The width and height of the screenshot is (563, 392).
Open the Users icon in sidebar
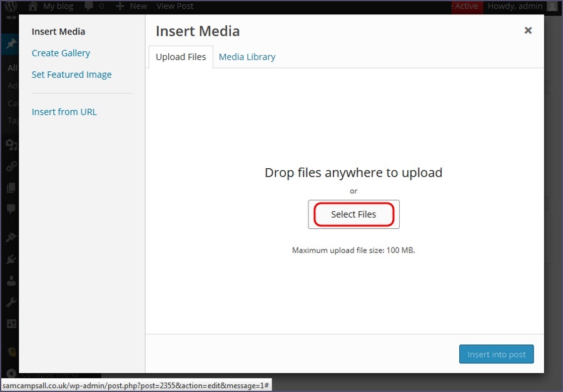pyautogui.click(x=11, y=281)
